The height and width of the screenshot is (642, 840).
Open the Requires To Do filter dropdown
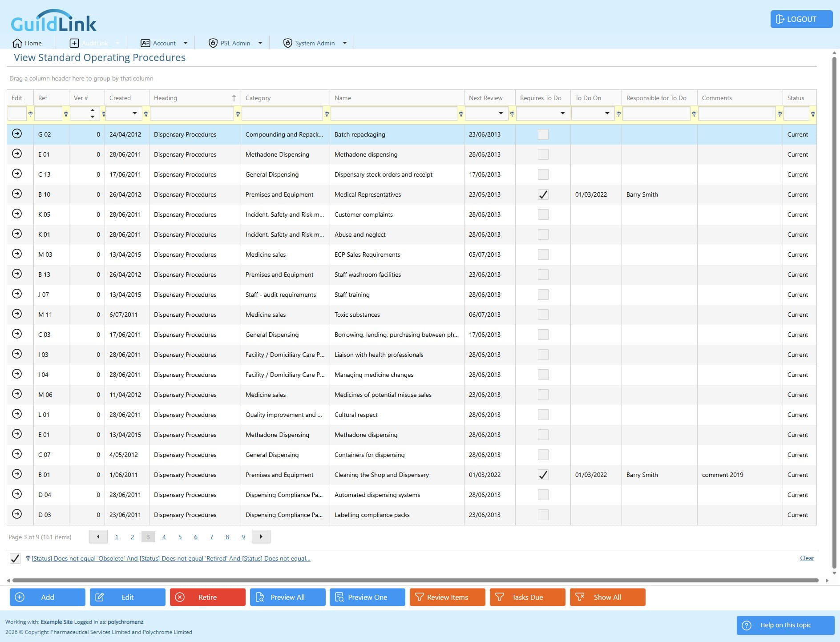click(563, 113)
